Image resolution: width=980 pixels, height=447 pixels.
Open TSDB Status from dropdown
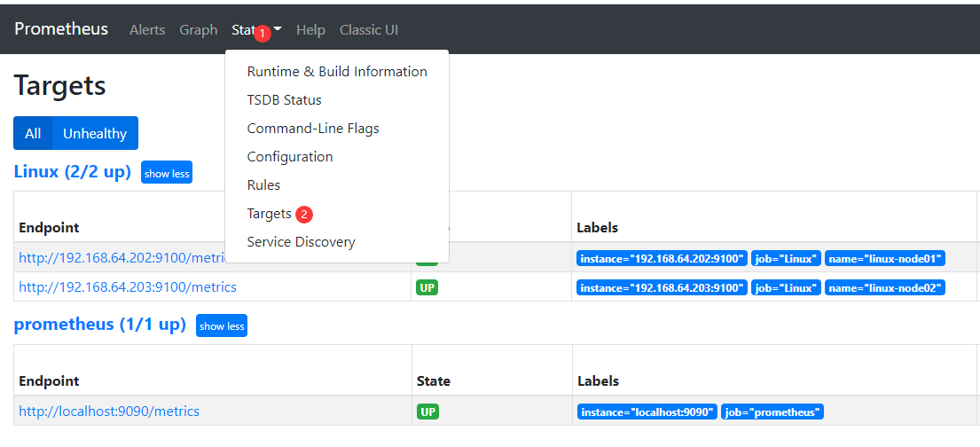tap(284, 100)
